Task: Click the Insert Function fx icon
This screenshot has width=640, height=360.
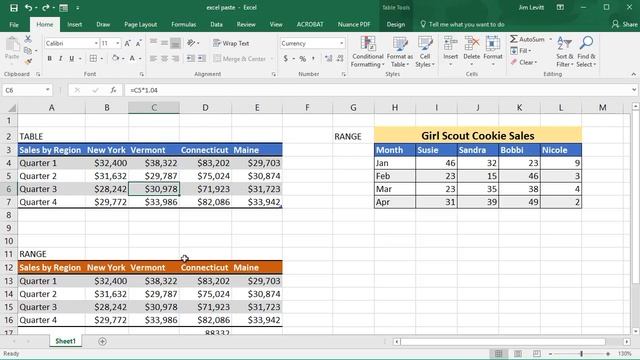Action: (113, 90)
